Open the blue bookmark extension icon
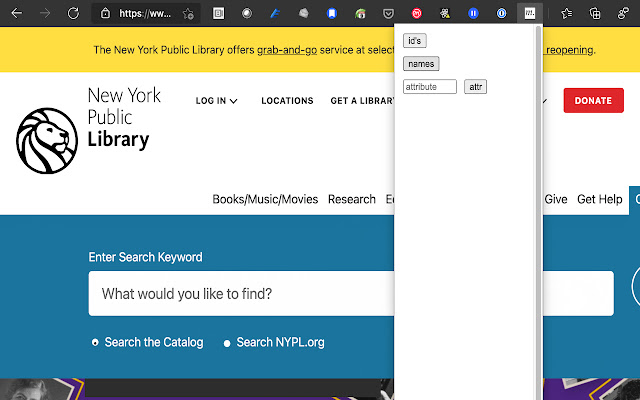Image resolution: width=640 pixels, height=400 pixels. 332,13
